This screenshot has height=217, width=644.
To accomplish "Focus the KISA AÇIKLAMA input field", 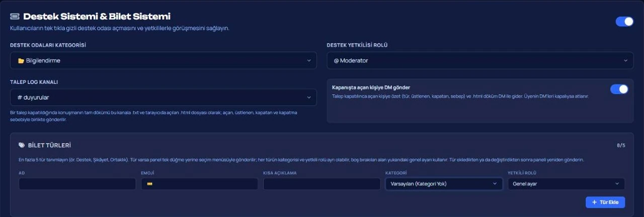I will pyautogui.click(x=322, y=184).
